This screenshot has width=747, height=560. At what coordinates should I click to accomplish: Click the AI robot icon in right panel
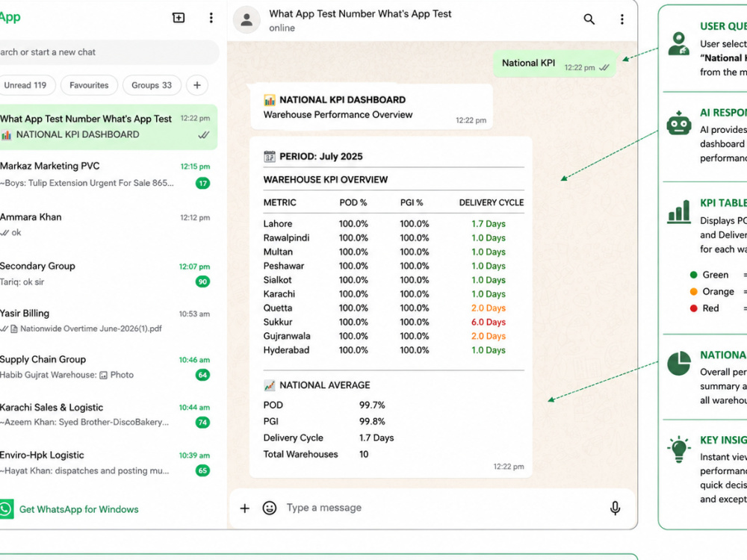click(679, 124)
